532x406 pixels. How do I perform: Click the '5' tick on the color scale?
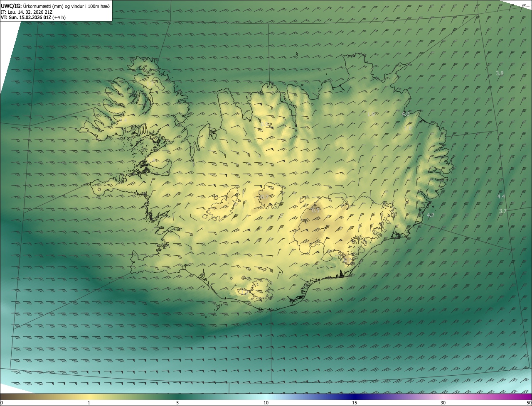click(x=177, y=403)
